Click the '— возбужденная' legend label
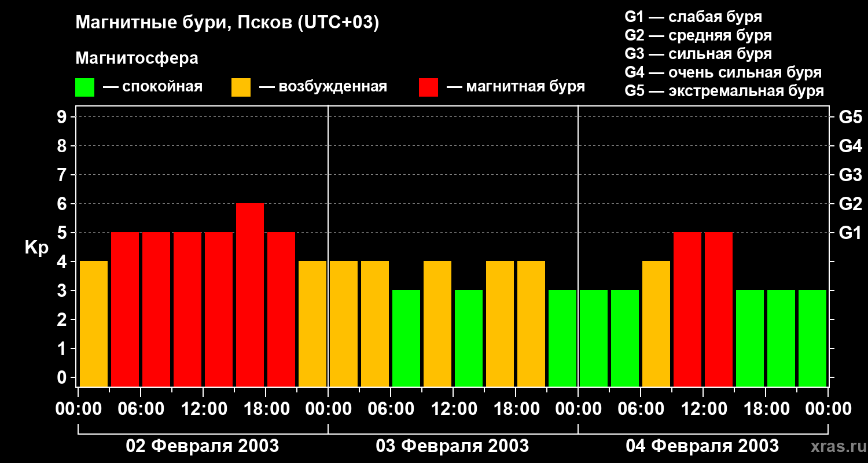The height and width of the screenshot is (463, 868). [x=323, y=87]
